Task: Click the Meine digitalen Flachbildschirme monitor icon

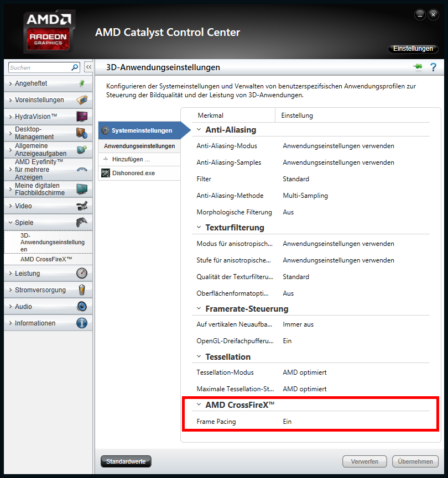Action: tap(82, 189)
